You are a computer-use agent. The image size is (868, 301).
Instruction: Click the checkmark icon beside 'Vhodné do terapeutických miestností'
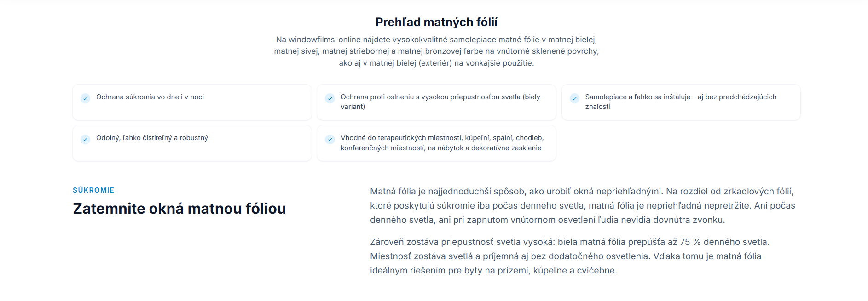(330, 139)
